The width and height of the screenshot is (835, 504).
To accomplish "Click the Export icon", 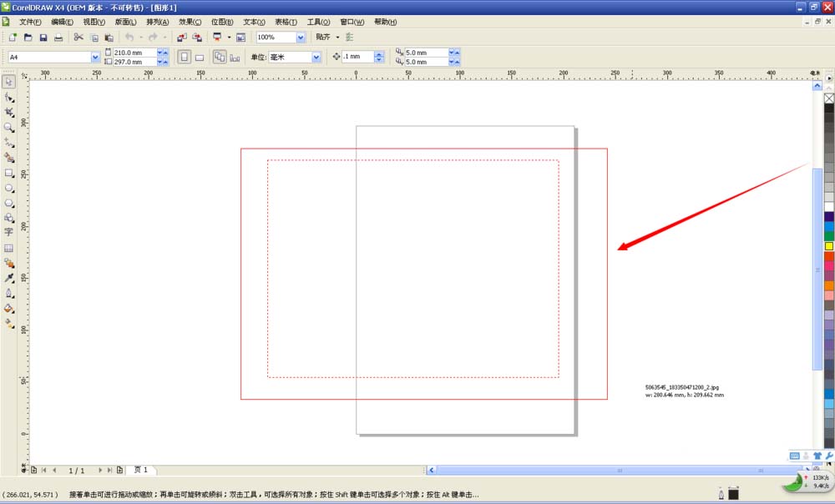I will (x=197, y=38).
